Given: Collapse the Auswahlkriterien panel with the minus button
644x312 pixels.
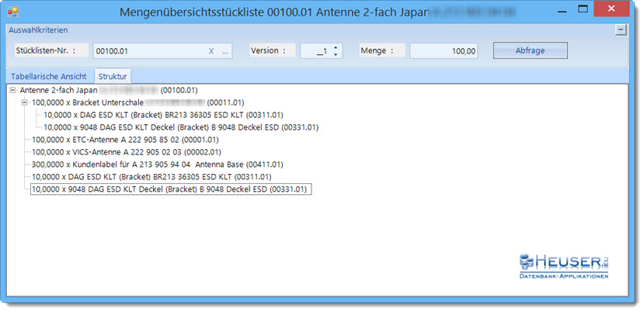Looking at the screenshot, I should click(x=620, y=29).
